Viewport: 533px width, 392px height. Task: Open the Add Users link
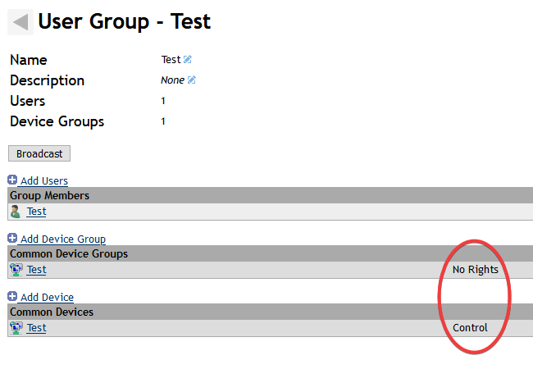coord(44,181)
